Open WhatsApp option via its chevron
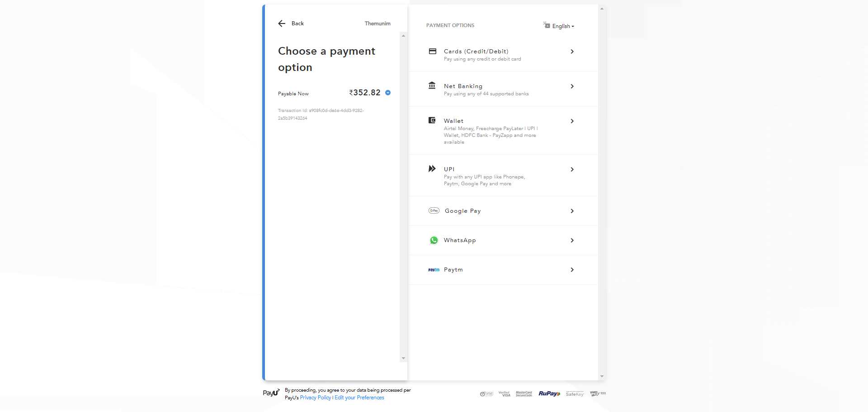This screenshot has width=868, height=412. tap(572, 240)
